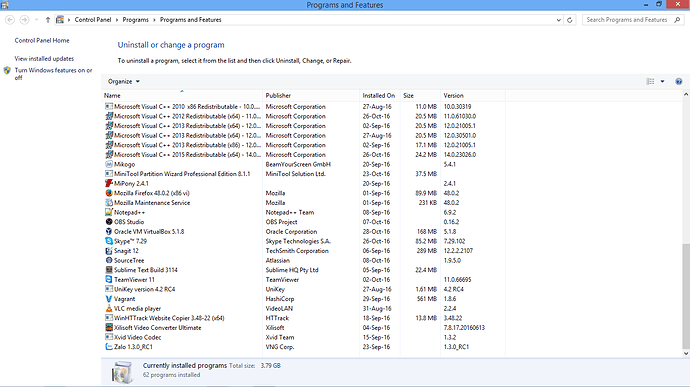Open the Organize dropdown menu
690x387 pixels.
(124, 81)
